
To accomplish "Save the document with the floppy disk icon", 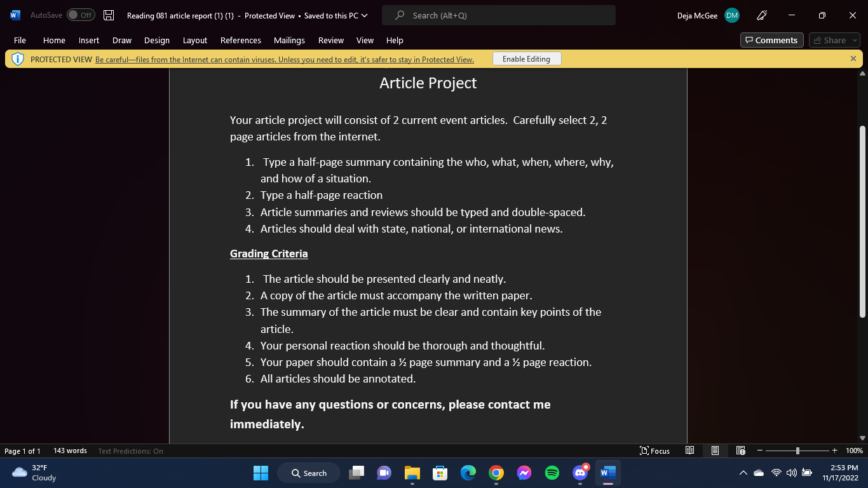I will click(109, 15).
